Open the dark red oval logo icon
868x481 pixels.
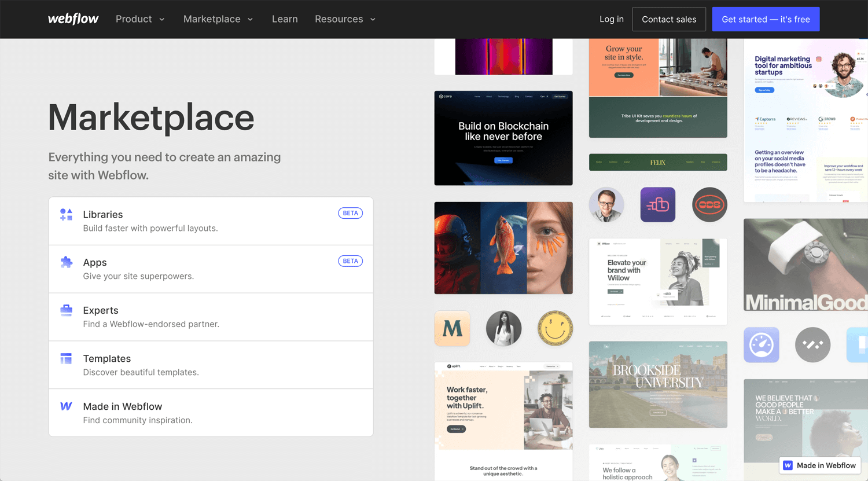[x=709, y=204]
